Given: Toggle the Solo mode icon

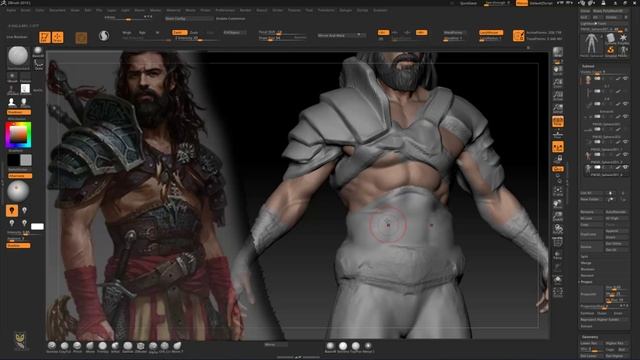Looking at the screenshot, I should click(558, 280).
